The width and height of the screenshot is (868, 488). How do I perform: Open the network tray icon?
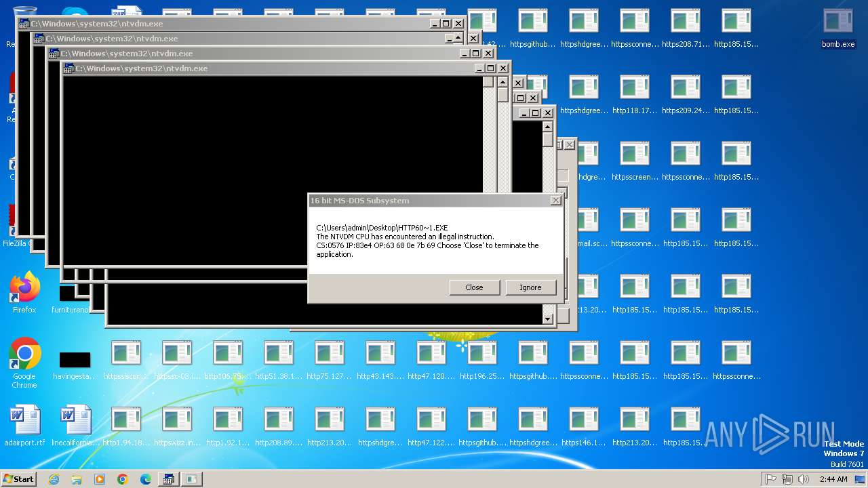click(x=787, y=479)
